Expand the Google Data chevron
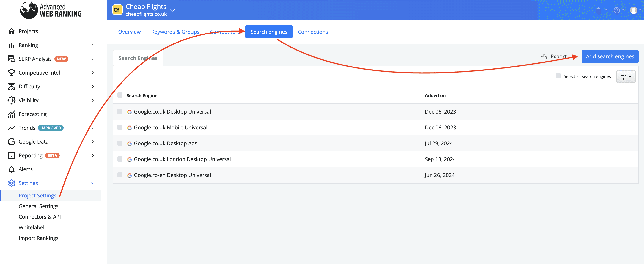 coord(93,142)
